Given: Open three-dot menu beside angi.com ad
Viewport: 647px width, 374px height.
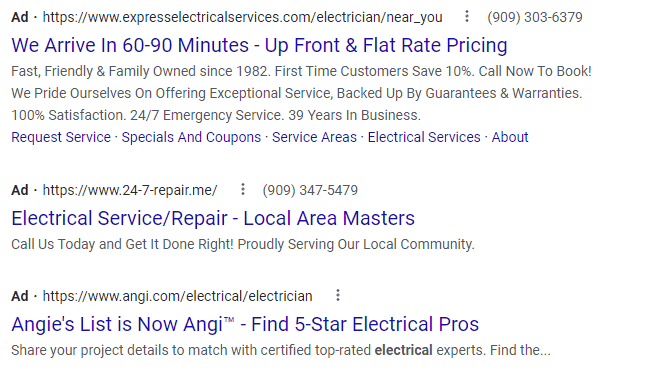Looking at the screenshot, I should point(338,296).
